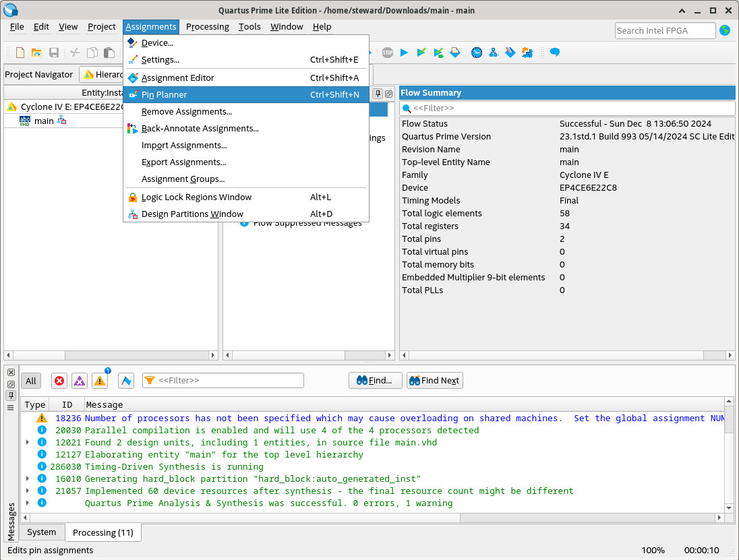Close the Messages panel with the X icon
This screenshot has height=560, width=739.
11,373
